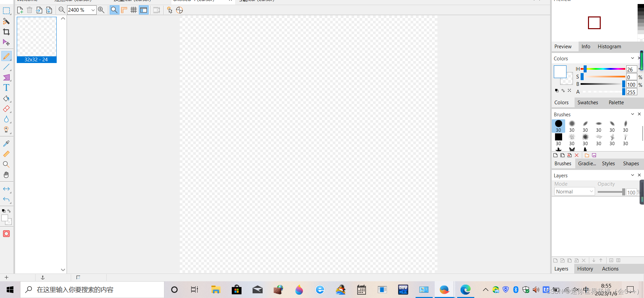644x298 pixels.
Task: Select the crop tool
Action: [6, 32]
